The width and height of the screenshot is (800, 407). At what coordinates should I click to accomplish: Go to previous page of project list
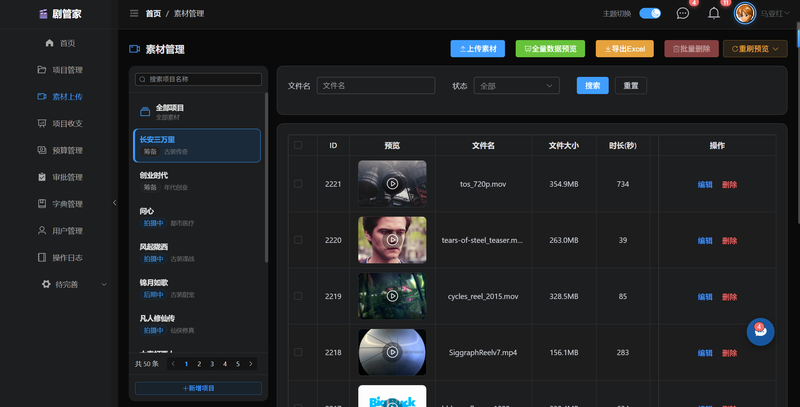tap(173, 364)
